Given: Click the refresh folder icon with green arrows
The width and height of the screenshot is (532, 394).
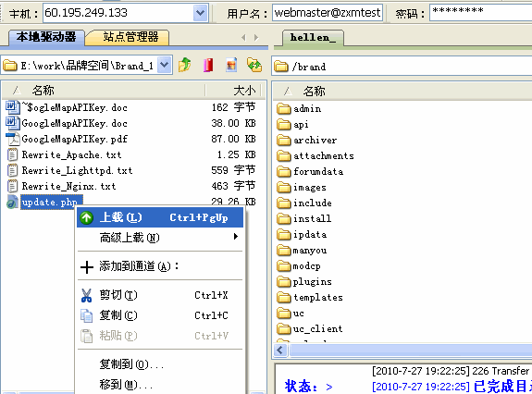Looking at the screenshot, I should click(x=254, y=65).
